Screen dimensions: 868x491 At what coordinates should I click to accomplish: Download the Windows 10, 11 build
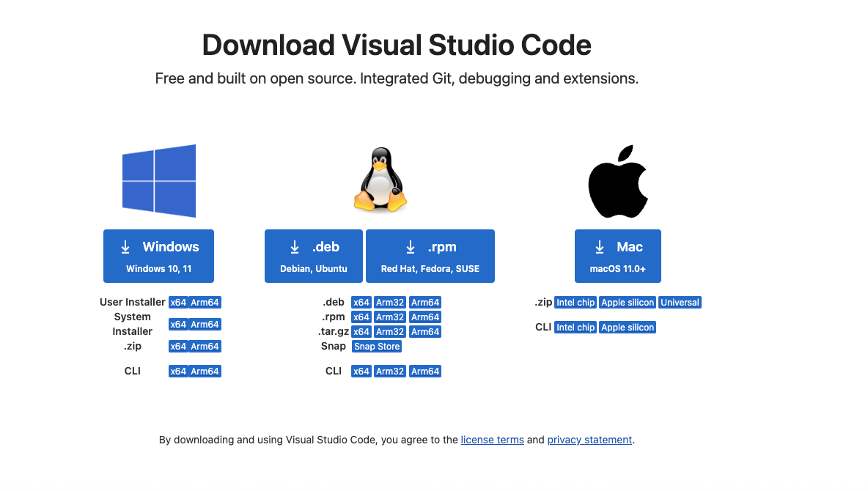coord(158,256)
